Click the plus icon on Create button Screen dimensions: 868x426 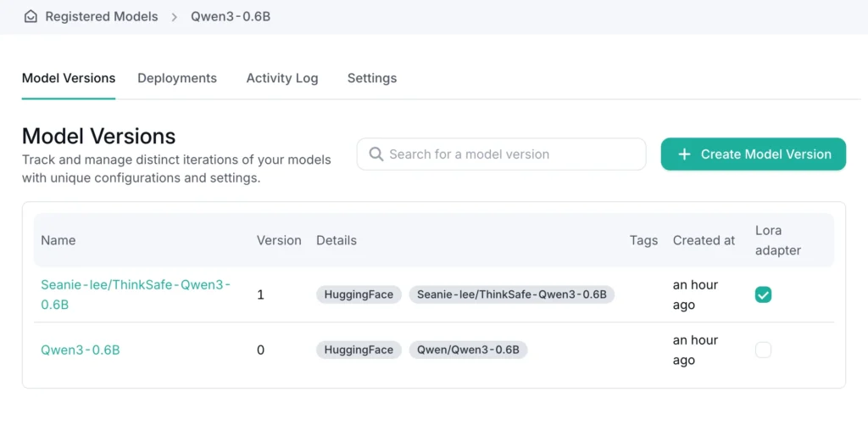(x=684, y=154)
